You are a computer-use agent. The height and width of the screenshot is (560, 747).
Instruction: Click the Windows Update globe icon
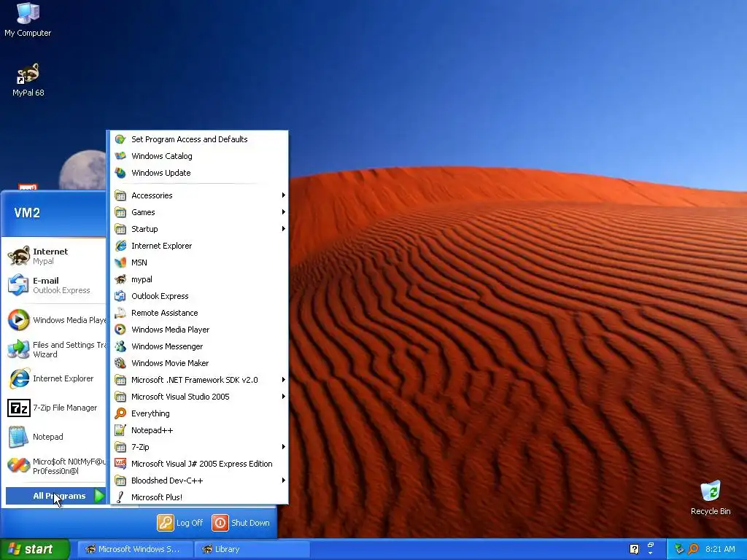[120, 173]
